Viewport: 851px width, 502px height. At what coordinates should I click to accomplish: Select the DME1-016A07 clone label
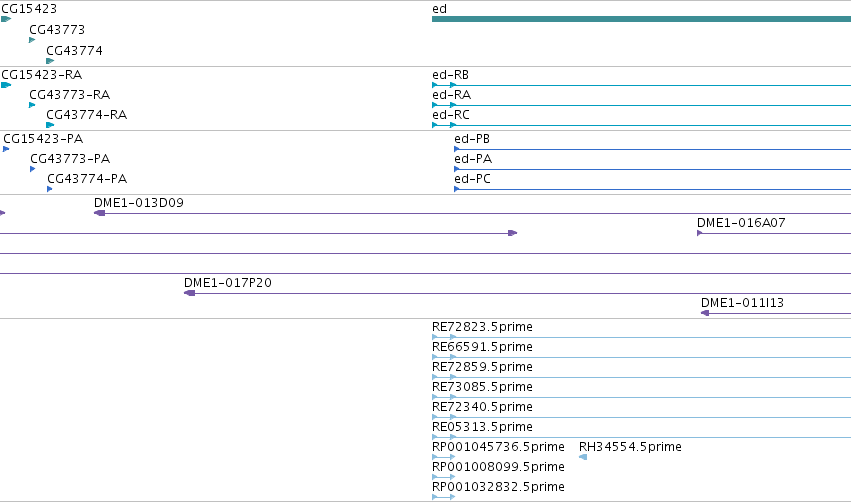pos(741,223)
